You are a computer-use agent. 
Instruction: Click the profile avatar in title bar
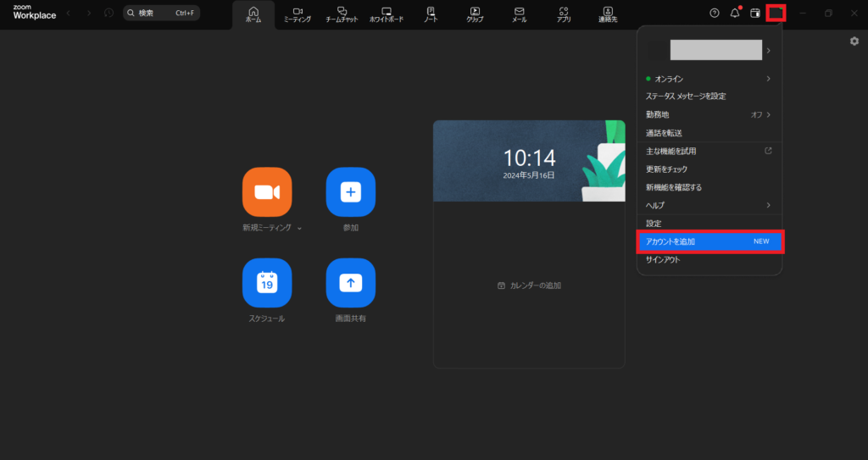pos(775,14)
